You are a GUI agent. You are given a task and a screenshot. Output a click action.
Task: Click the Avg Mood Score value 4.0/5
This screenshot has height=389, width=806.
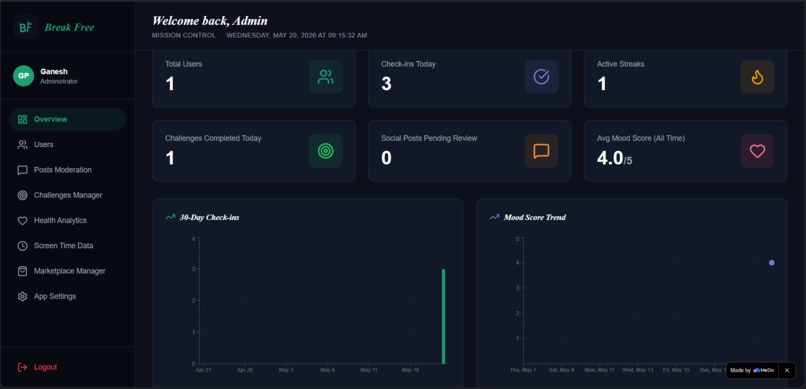point(615,158)
